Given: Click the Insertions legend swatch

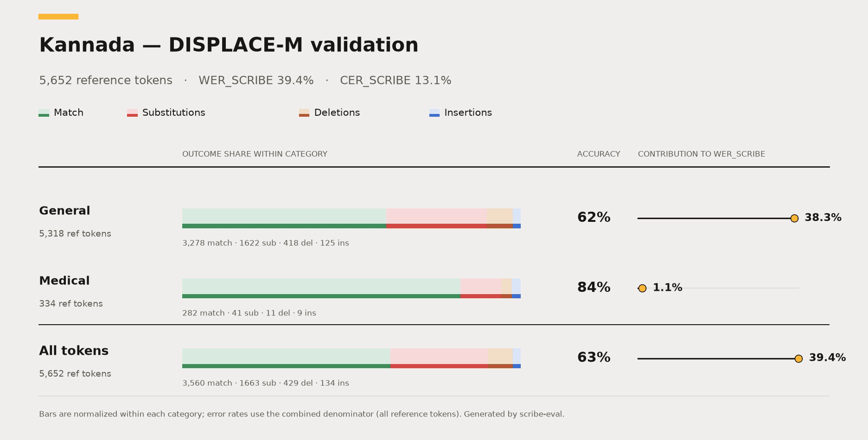Looking at the screenshot, I should coord(434,113).
